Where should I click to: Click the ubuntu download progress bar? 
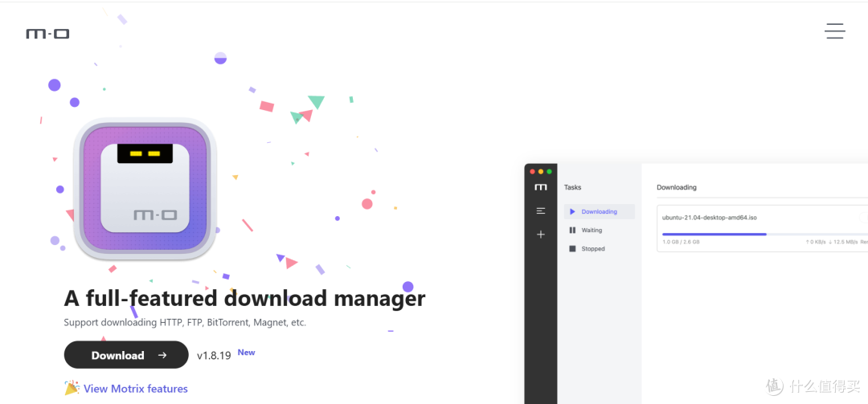tap(765, 234)
